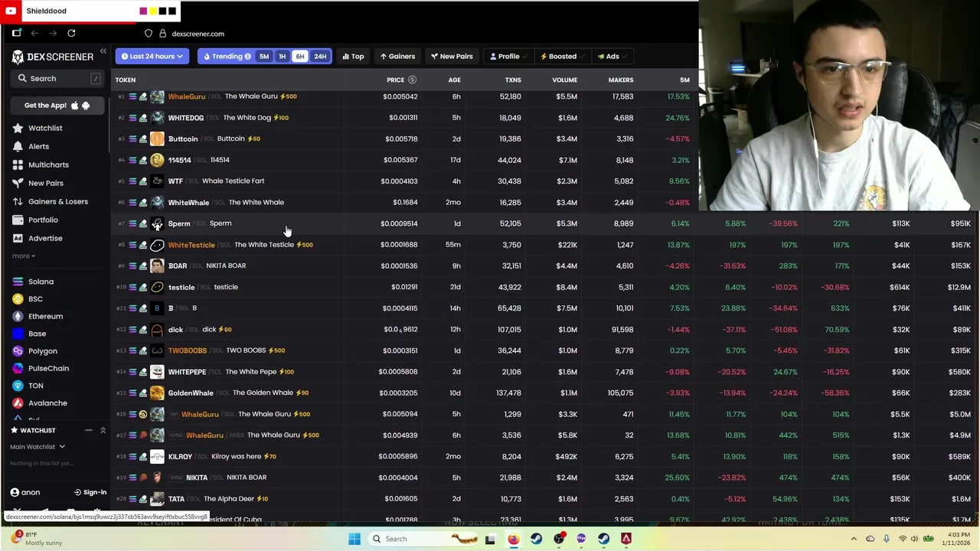Select PulseChain chain icon

(18, 368)
